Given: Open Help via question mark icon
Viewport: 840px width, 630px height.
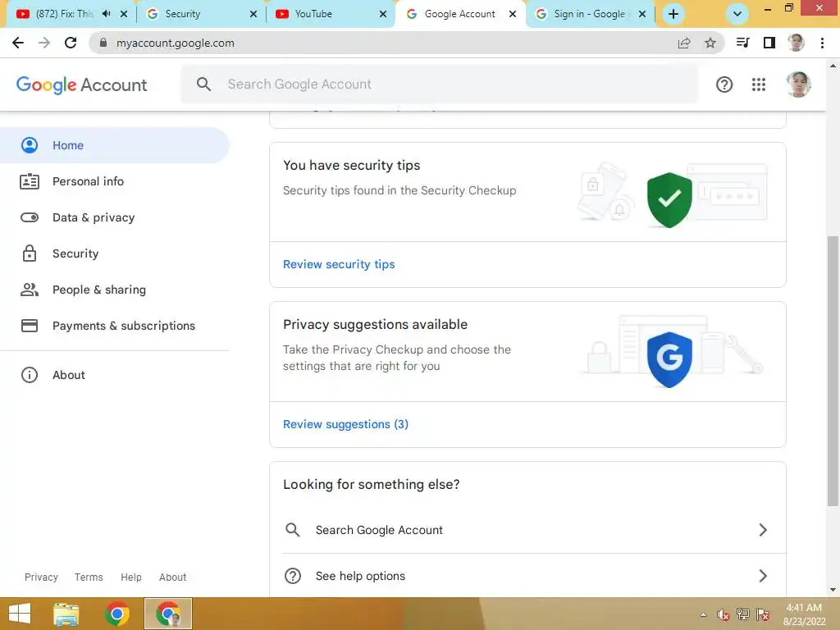Looking at the screenshot, I should tap(724, 84).
